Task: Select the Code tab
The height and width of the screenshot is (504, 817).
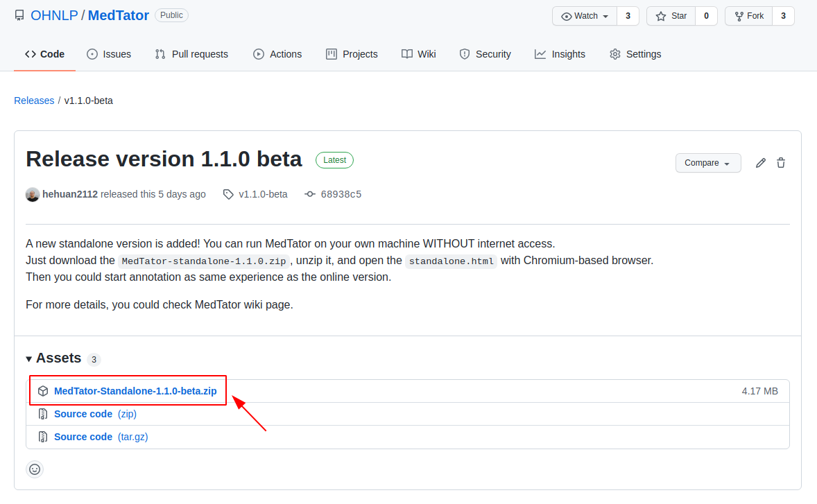Action: pyautogui.click(x=45, y=54)
